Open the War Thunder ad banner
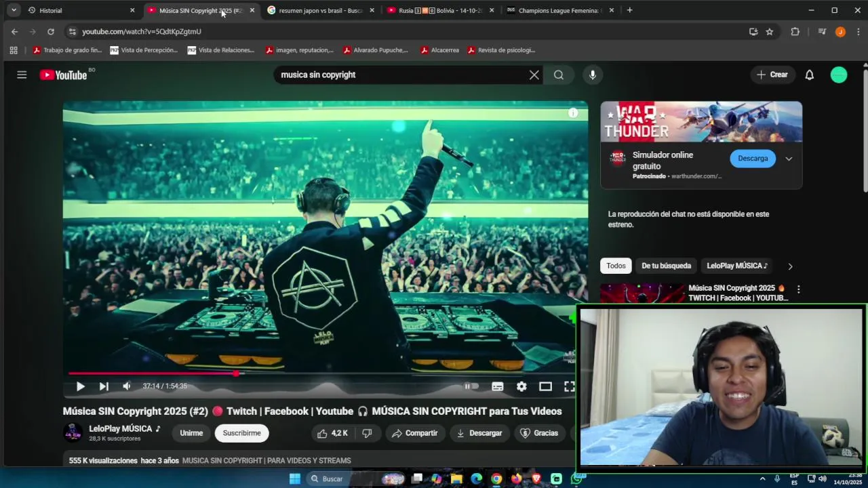This screenshot has width=868, height=488. click(x=701, y=122)
